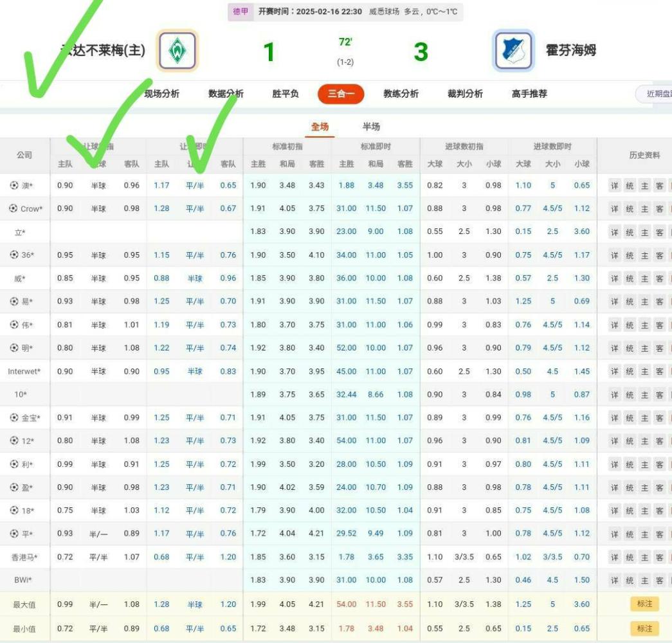This screenshot has height=643, width=672.
Task: Click 客 button in 金宝* row
Action: [660, 418]
